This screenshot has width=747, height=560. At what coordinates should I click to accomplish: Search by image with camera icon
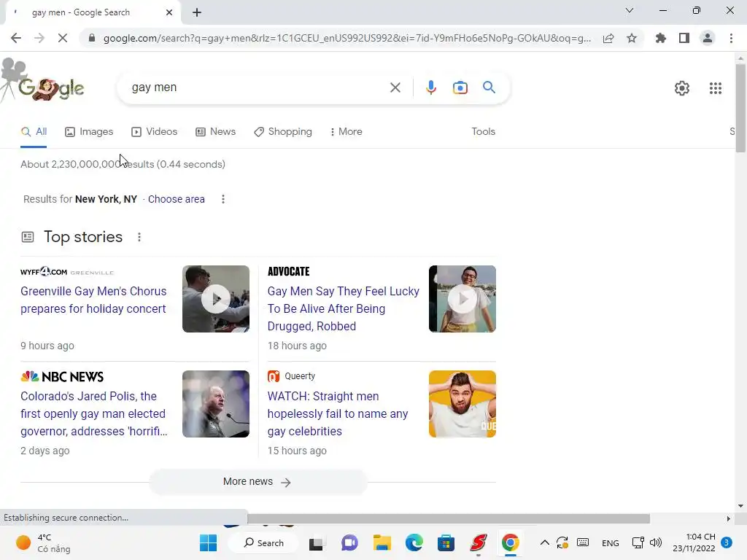point(460,87)
